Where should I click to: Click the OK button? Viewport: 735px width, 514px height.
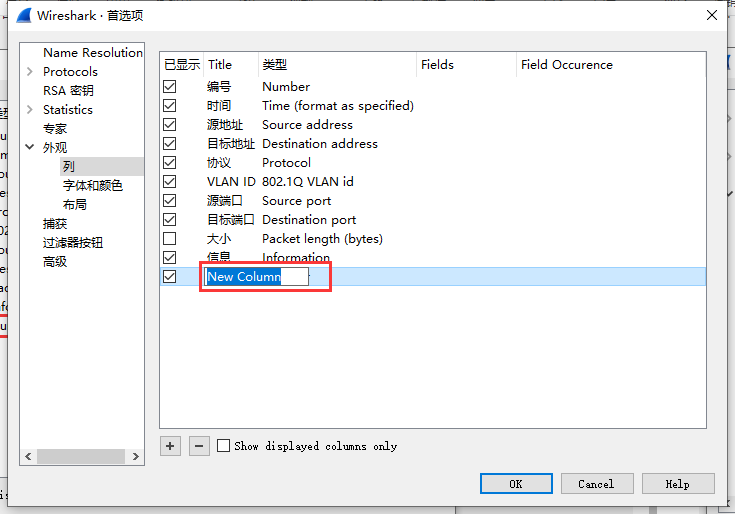[x=516, y=484]
